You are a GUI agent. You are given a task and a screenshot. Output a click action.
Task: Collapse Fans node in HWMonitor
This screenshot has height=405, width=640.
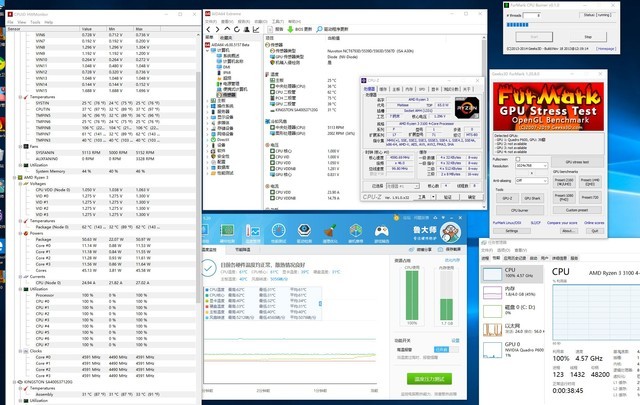pyautogui.click(x=20, y=147)
